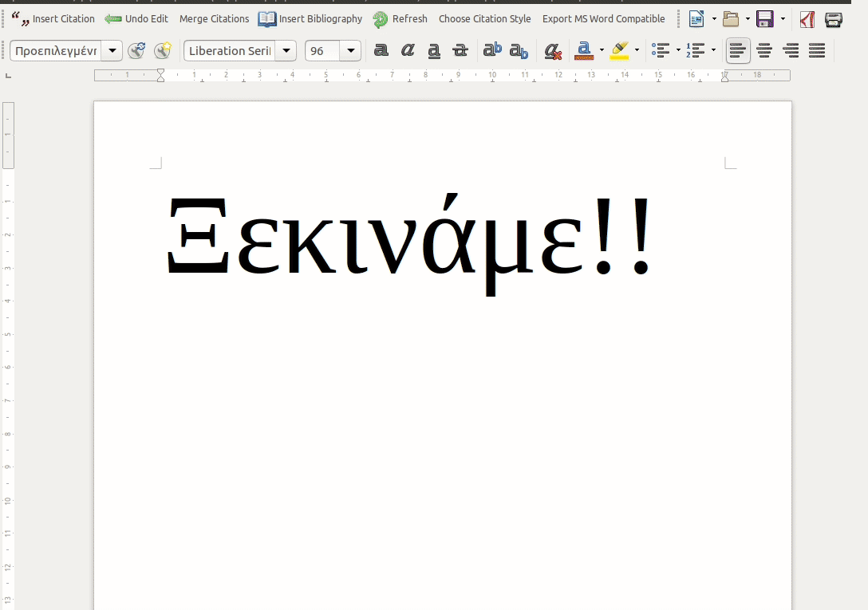
Task: Click the New Style icon
Action: tap(163, 51)
